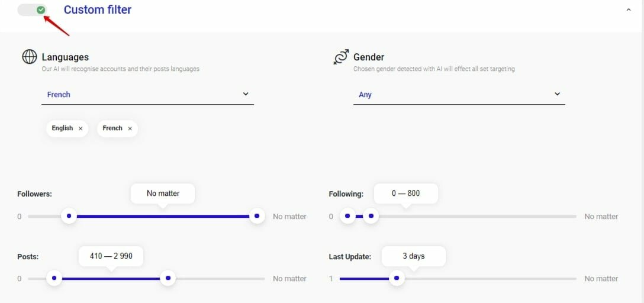Click the French language chip

[112, 128]
